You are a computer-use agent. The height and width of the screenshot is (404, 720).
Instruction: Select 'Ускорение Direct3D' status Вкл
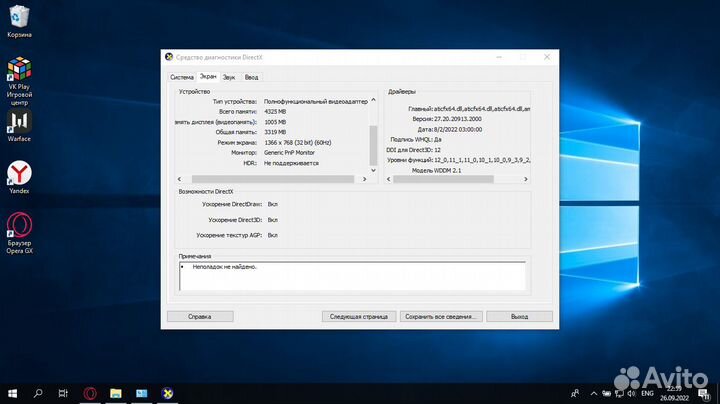point(272,220)
